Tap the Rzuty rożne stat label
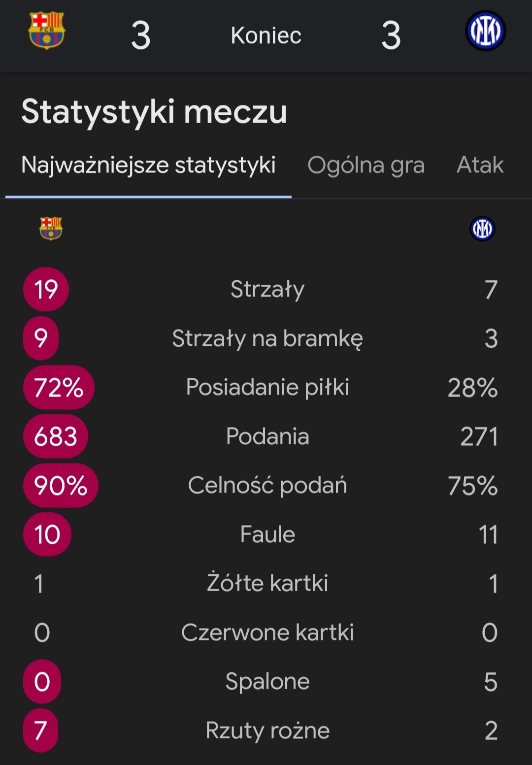 tap(267, 731)
